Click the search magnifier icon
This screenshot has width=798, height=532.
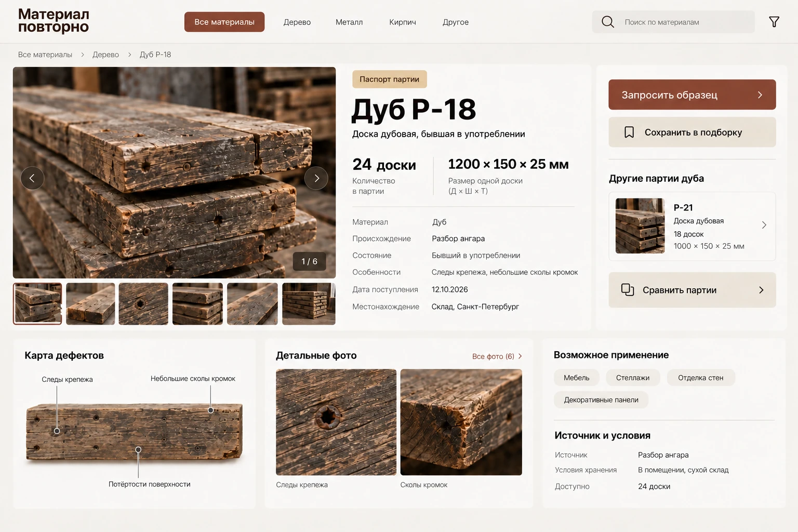[608, 22]
